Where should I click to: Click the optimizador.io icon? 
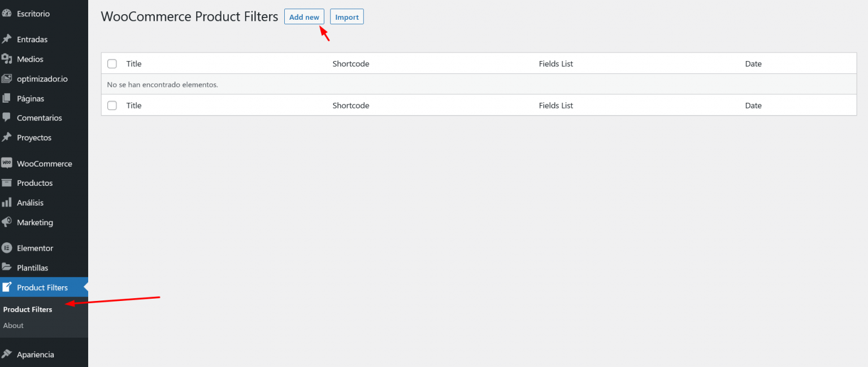7,78
